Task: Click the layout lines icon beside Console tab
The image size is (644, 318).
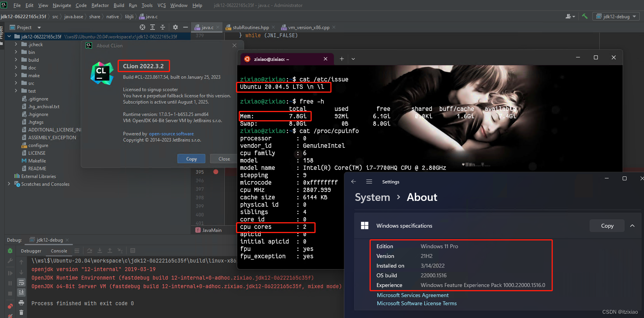Action: pyautogui.click(x=77, y=251)
